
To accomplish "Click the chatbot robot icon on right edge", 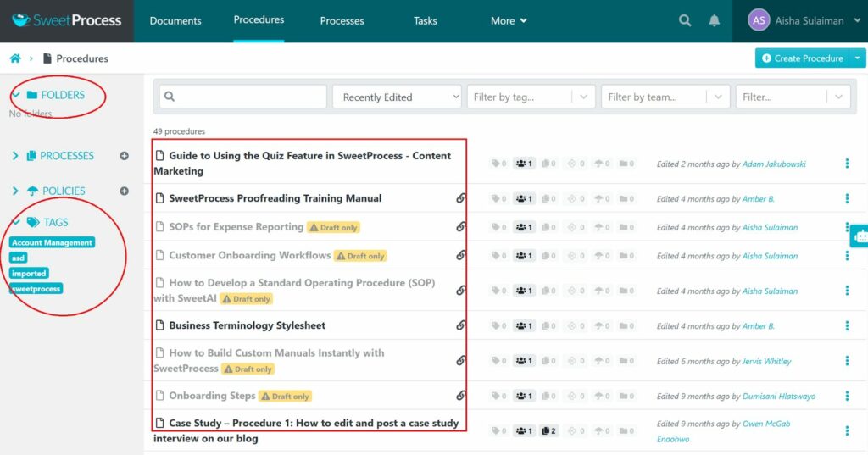I will click(x=860, y=236).
